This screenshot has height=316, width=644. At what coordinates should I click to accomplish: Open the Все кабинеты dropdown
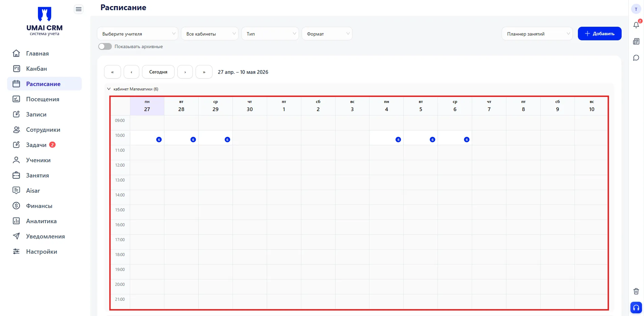[210, 34]
